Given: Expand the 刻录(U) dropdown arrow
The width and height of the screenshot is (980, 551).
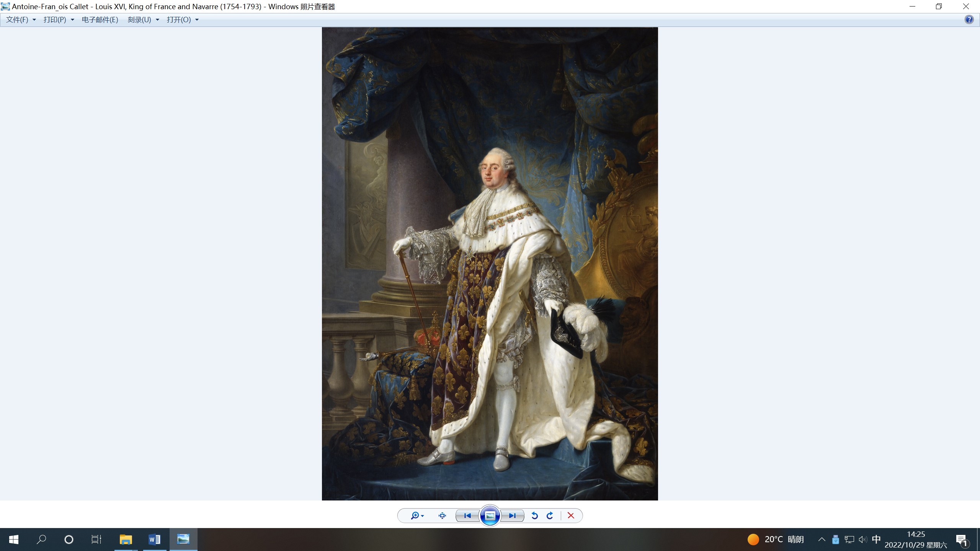Looking at the screenshot, I should click(157, 20).
